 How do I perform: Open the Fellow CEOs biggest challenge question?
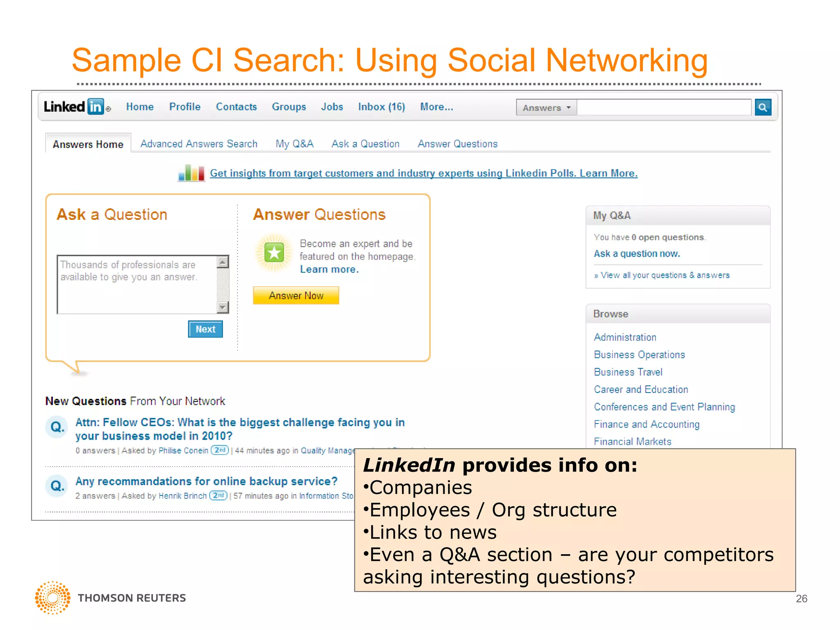coord(240,429)
